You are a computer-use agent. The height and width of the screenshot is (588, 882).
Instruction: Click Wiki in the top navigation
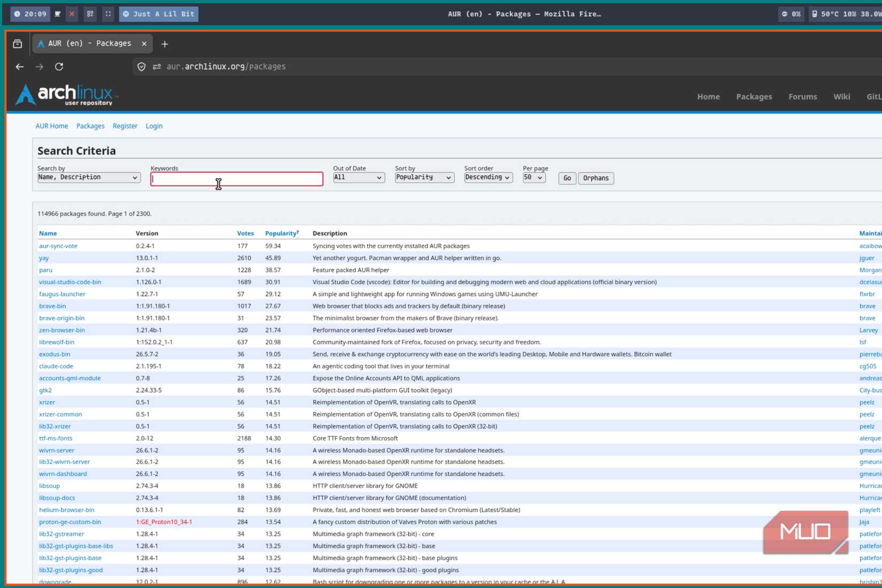point(841,97)
